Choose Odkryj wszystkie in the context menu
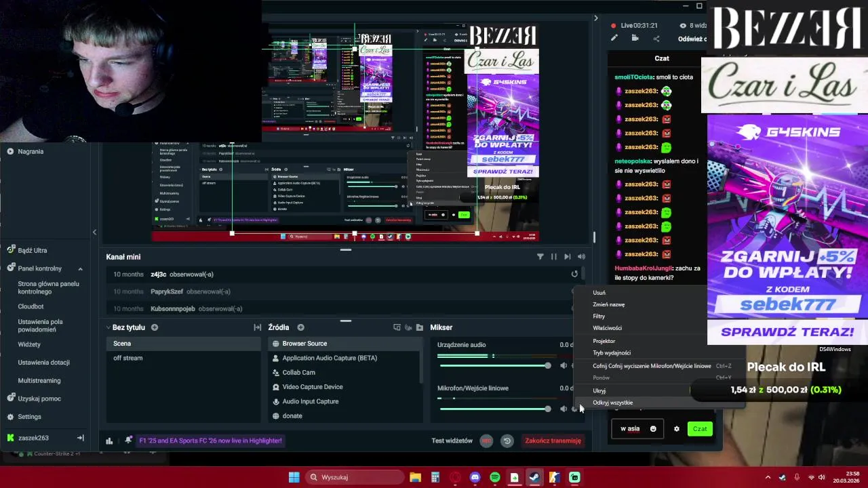868x488 pixels. pyautogui.click(x=612, y=403)
